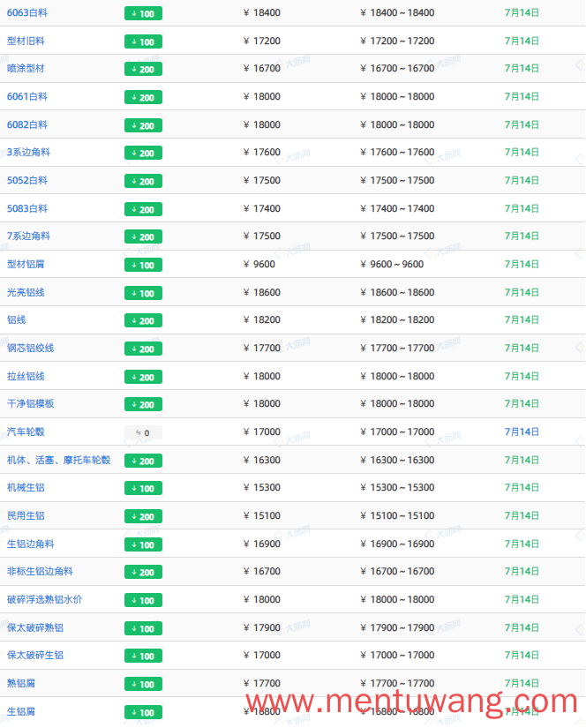Click the gray 0 change badge for 汽车轮毂
586x728 pixels.
[143, 433]
